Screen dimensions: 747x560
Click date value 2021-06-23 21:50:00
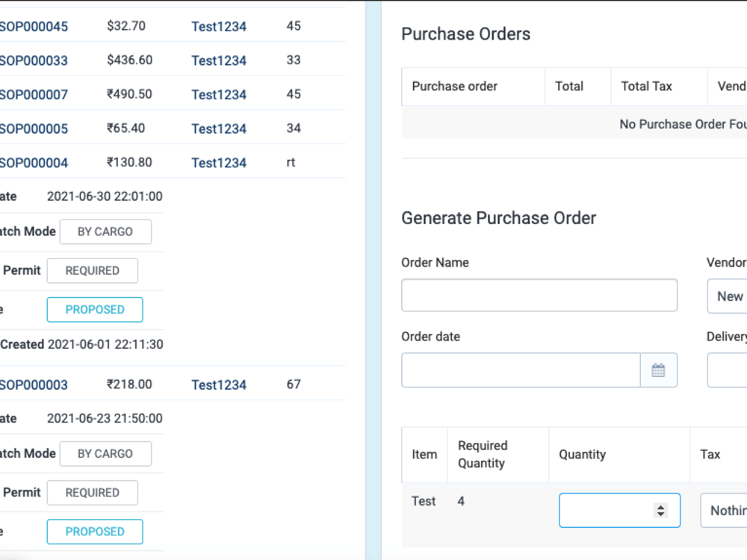click(105, 418)
